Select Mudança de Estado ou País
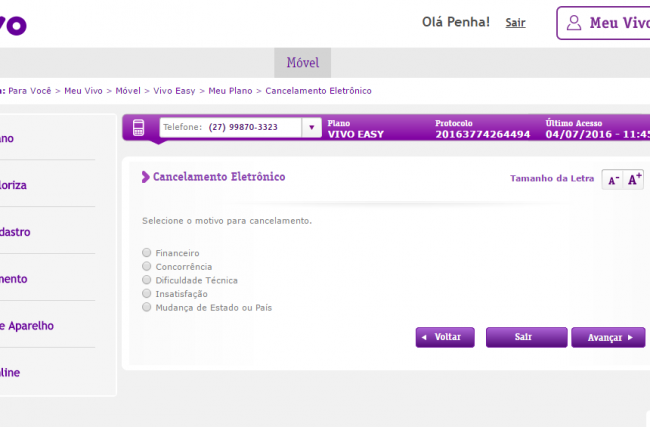Screen dimensions: 650x427 click(x=146, y=307)
